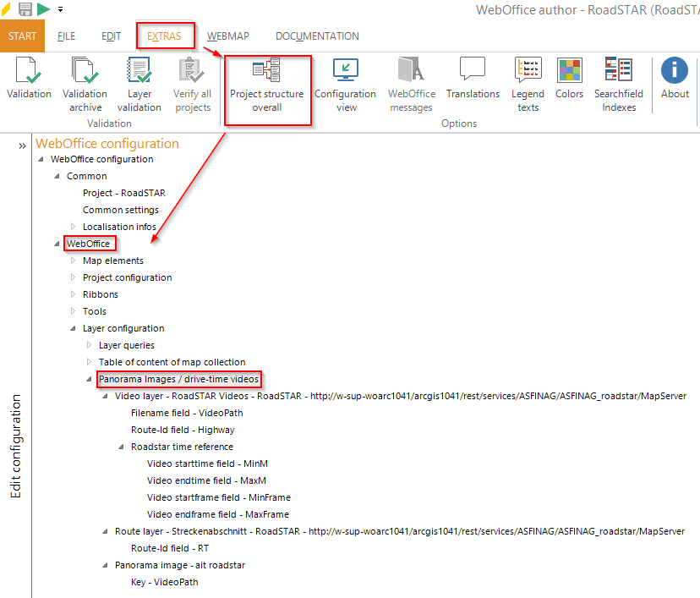Open the Project structure overall tool
The width and height of the screenshot is (700, 598).
pyautogui.click(x=268, y=80)
